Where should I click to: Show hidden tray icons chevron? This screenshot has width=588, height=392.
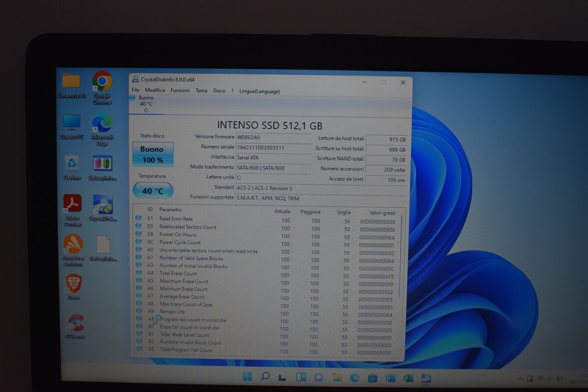520,378
